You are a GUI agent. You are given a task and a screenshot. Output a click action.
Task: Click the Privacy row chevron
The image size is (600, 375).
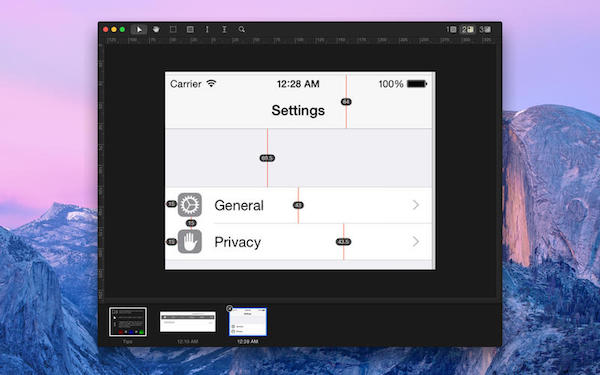(416, 241)
